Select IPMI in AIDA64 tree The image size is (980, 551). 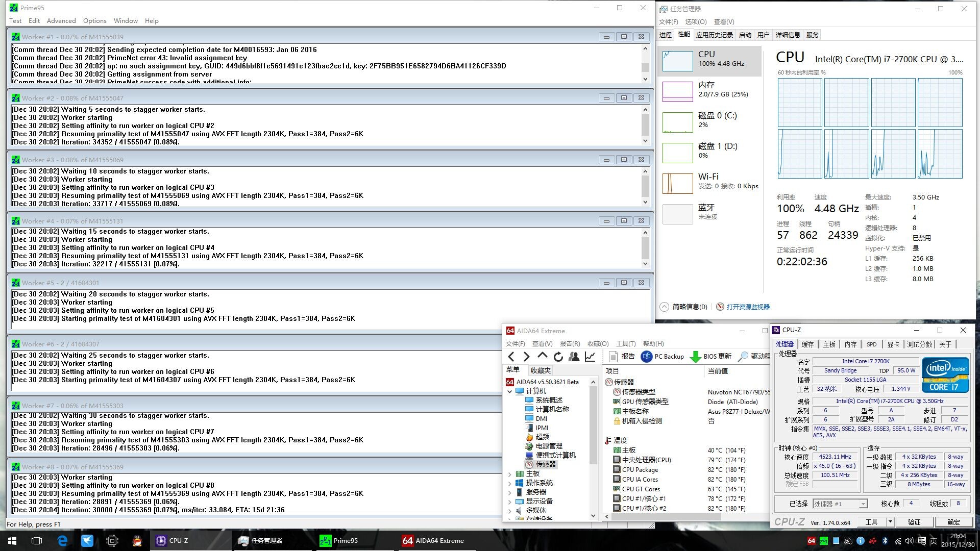(536, 428)
